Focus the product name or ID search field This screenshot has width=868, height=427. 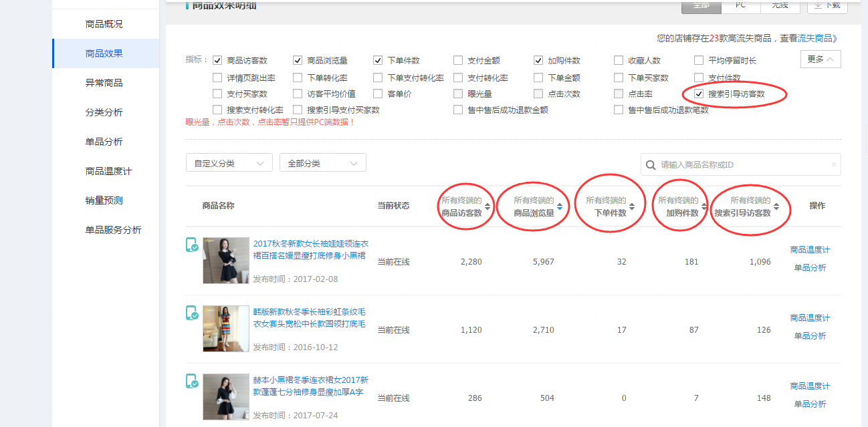742,164
